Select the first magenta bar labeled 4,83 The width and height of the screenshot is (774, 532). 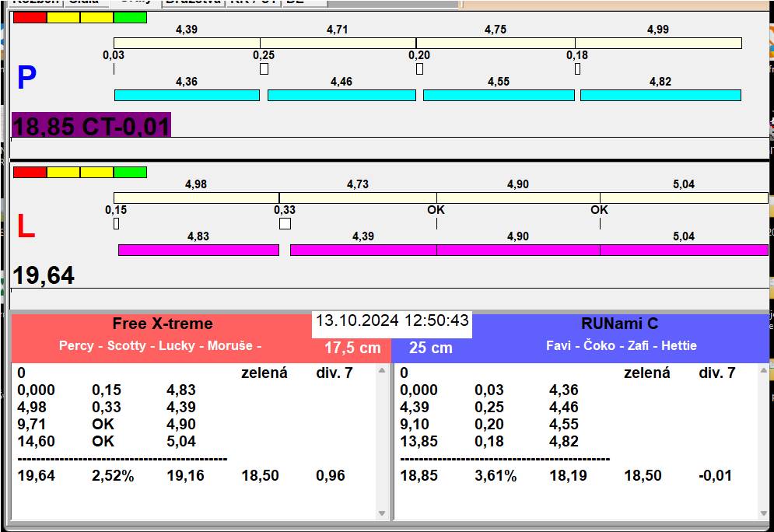pyautogui.click(x=198, y=250)
